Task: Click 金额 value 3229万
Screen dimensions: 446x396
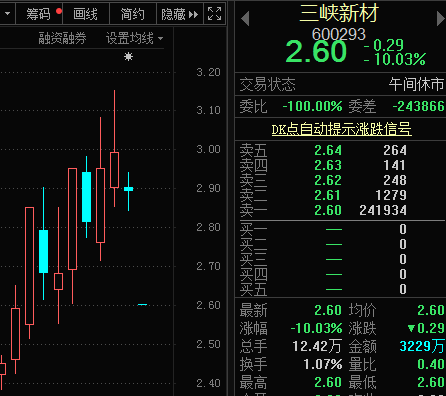Action: [422, 346]
